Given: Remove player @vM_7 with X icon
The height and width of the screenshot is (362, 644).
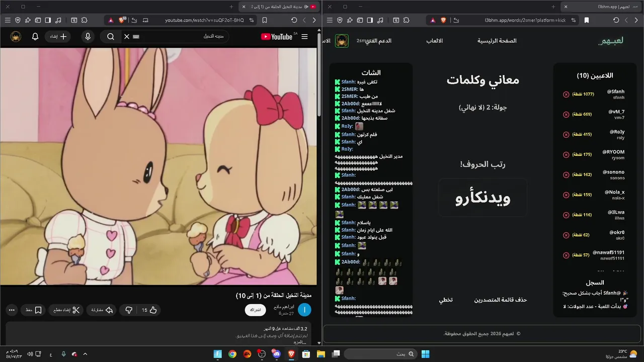Looking at the screenshot, I should pos(566,114).
